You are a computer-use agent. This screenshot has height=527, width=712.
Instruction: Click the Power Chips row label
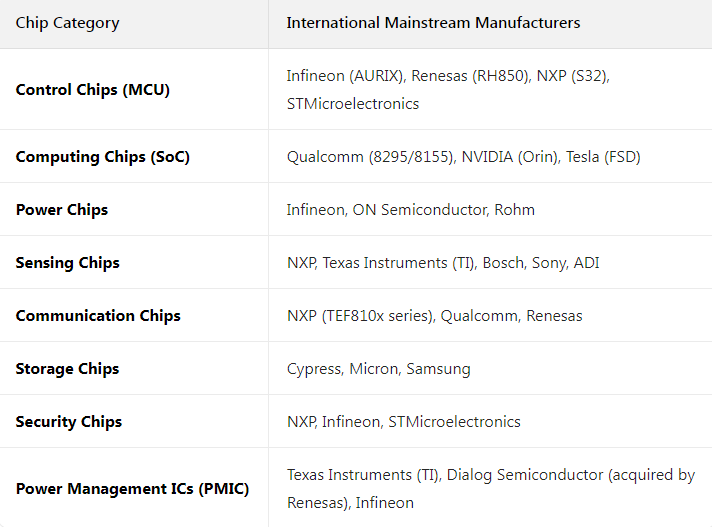point(62,210)
